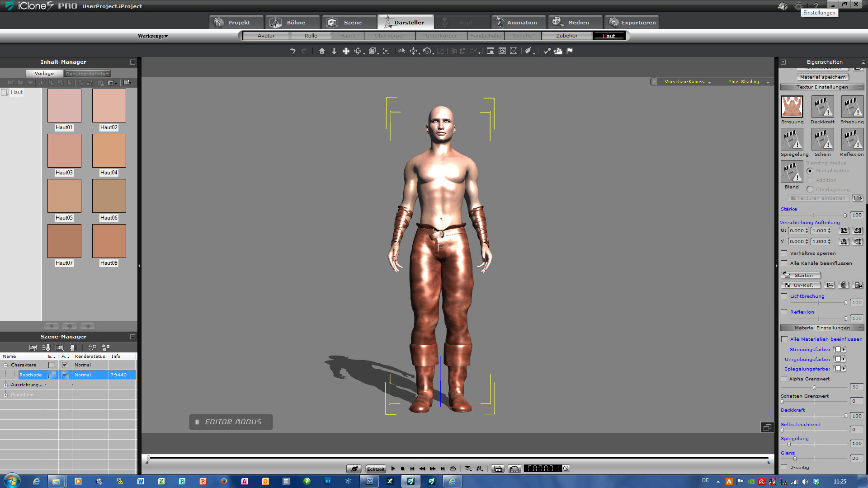Toggle the Echtzeit playback button
Screen dimensions: 868x488
click(x=376, y=469)
